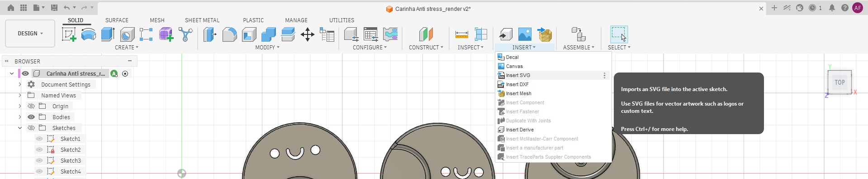Image resolution: width=868 pixels, height=179 pixels.
Task: Toggle visibility of Sketch1
Action: tap(39, 139)
